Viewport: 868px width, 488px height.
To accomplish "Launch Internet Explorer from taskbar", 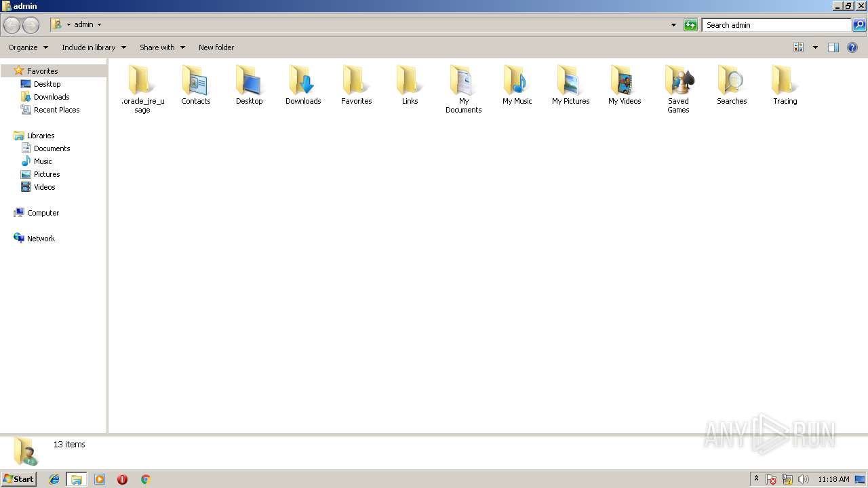I will 54,479.
